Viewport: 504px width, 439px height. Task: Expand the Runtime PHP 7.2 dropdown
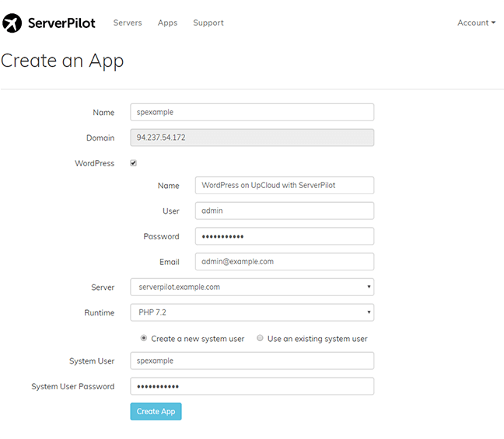click(x=252, y=312)
